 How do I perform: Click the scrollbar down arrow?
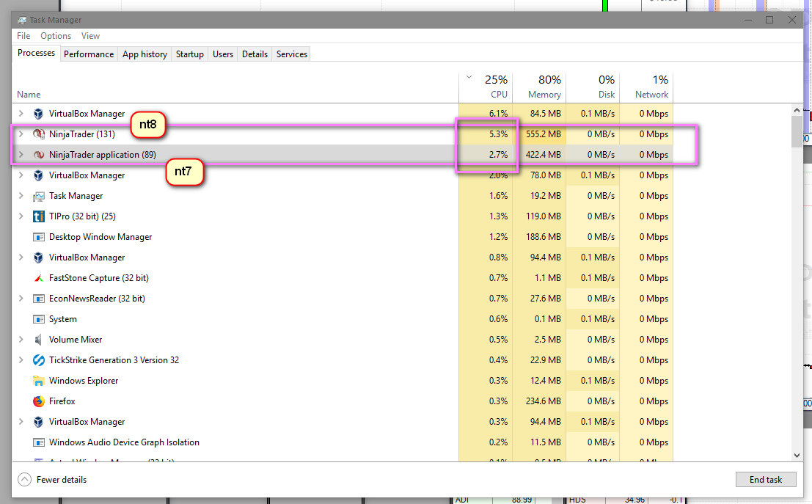[797, 456]
